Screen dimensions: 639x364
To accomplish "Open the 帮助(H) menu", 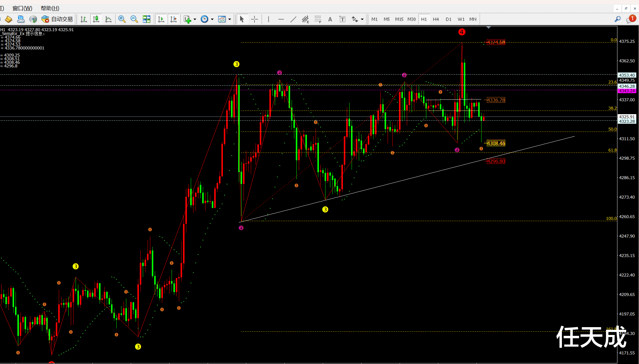I will 50,8.
